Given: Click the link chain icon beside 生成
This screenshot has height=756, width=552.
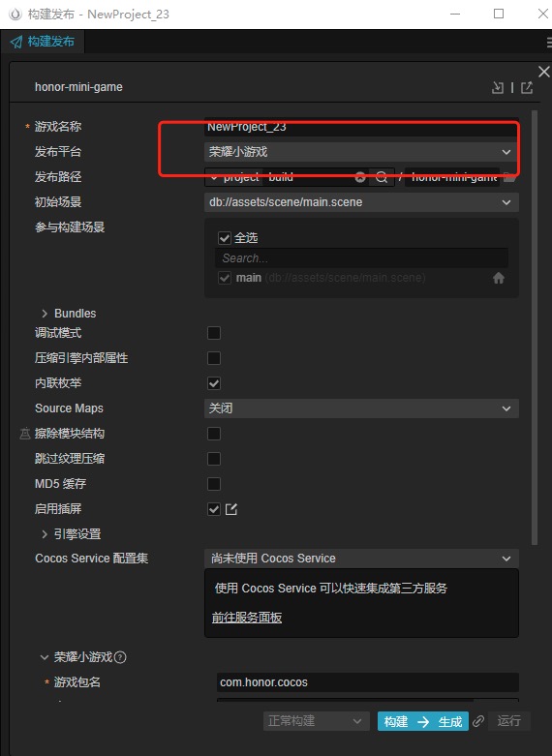Looking at the screenshot, I should 478,721.
